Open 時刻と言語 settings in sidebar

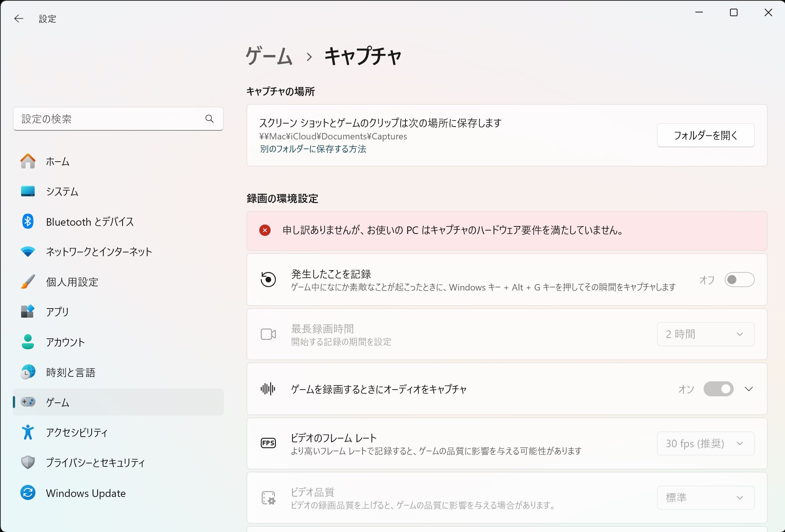[x=118, y=372]
